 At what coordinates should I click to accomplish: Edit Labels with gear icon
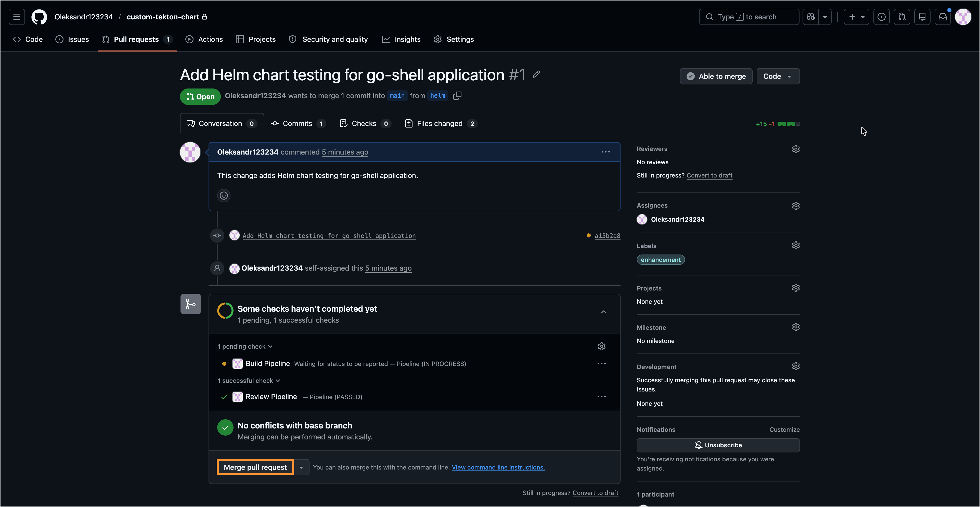point(795,246)
